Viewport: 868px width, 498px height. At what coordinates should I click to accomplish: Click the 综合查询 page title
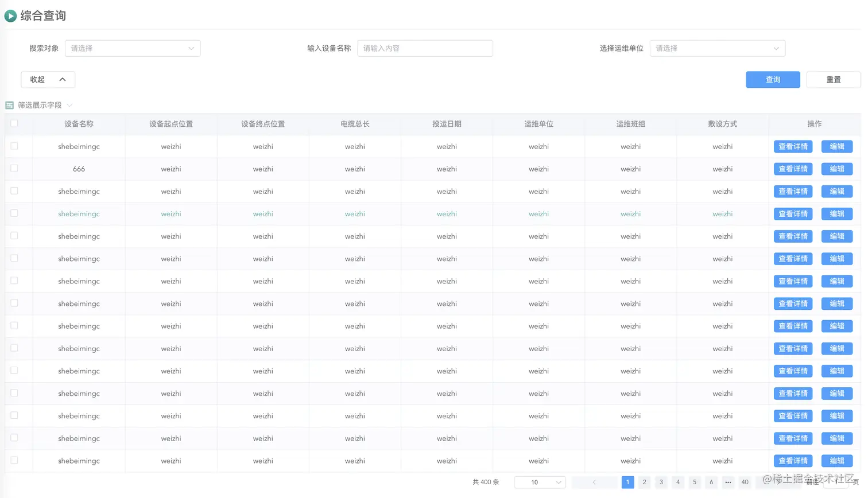(x=43, y=16)
